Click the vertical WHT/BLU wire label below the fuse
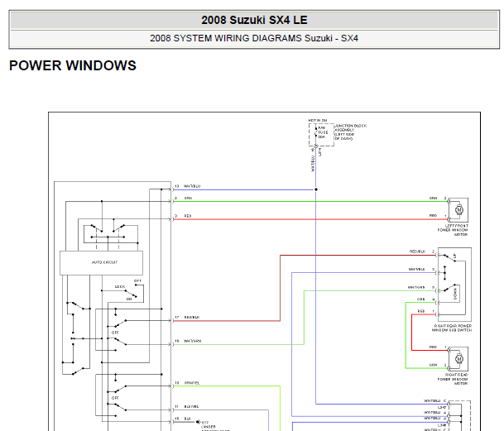Image resolution: width=504 pixels, height=431 pixels. click(313, 165)
